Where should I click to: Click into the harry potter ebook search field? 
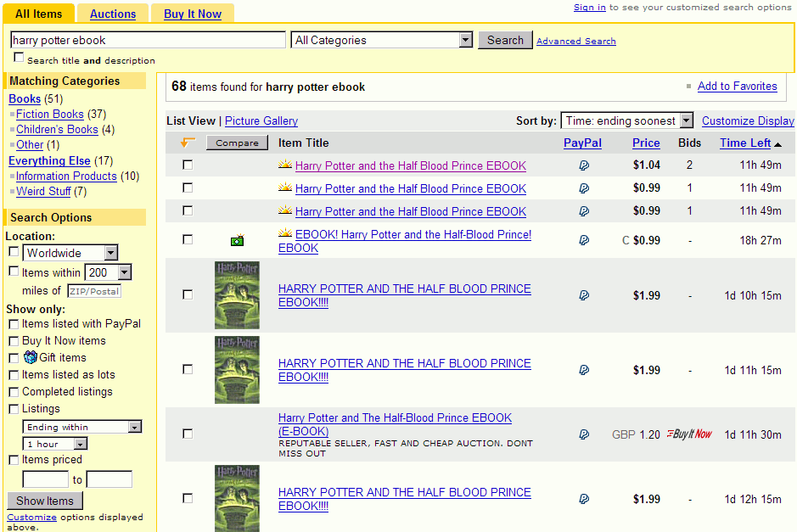[x=148, y=40]
